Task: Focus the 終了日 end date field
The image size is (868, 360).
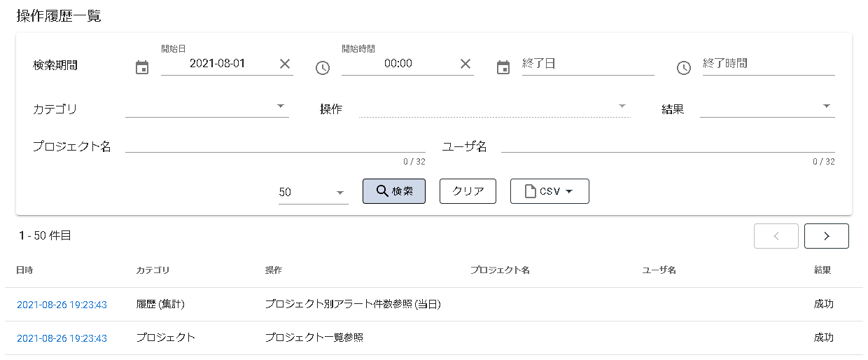Action: tap(587, 64)
